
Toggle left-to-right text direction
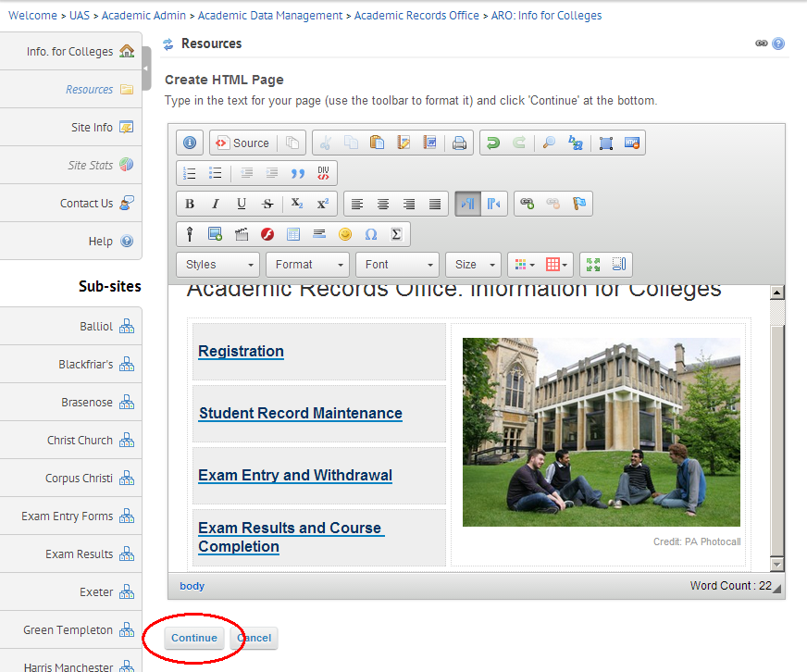tap(467, 204)
